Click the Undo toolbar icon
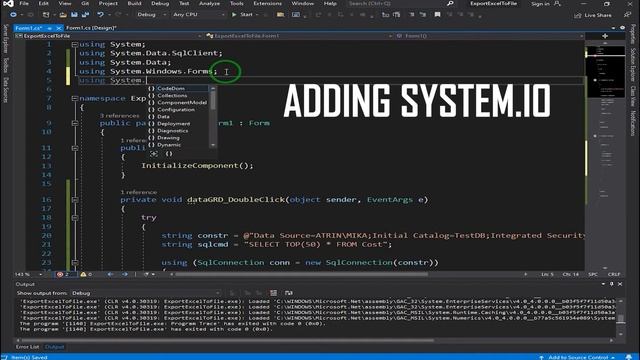Image resolution: width=640 pixels, height=360 pixels. (100, 15)
